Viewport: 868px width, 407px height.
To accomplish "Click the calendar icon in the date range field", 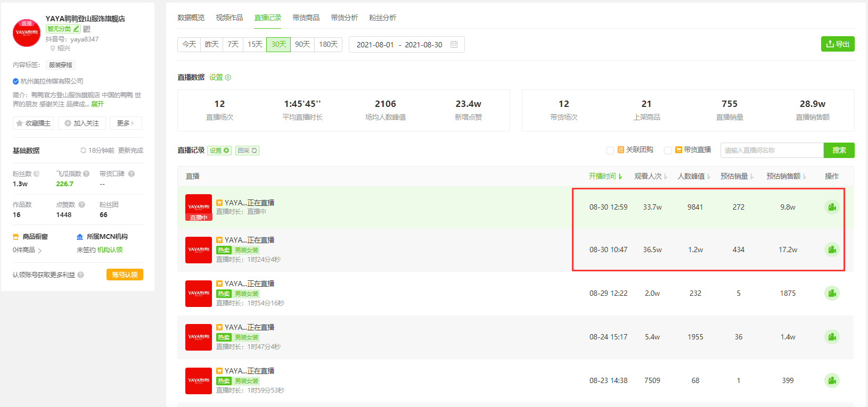I will pyautogui.click(x=454, y=45).
